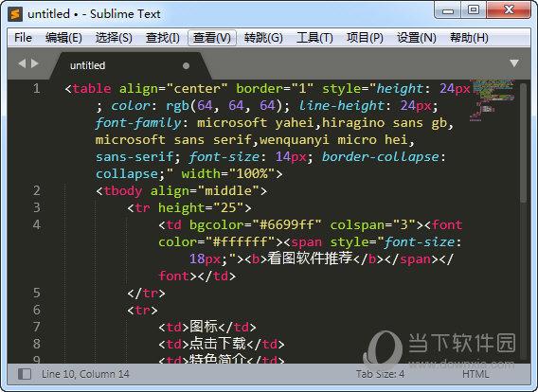The height and width of the screenshot is (392, 538).
Task: Click the Sublime Text app icon in title bar
Action: 15,14
